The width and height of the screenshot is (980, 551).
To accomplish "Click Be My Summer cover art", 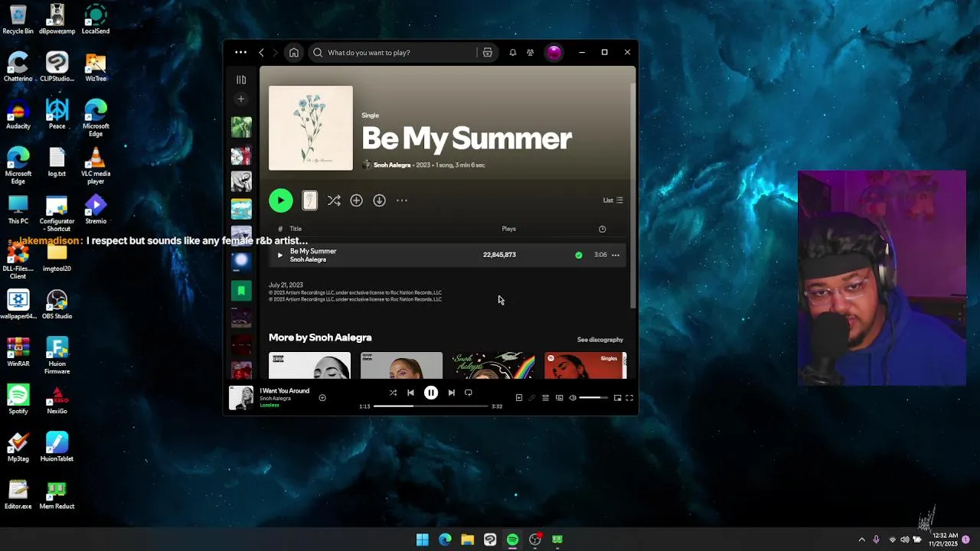I will coord(311,128).
